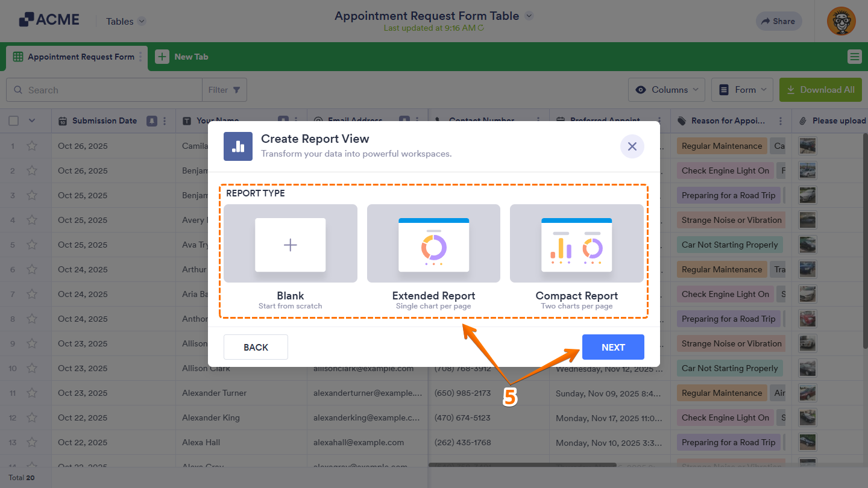Click the Download All button

820,90
